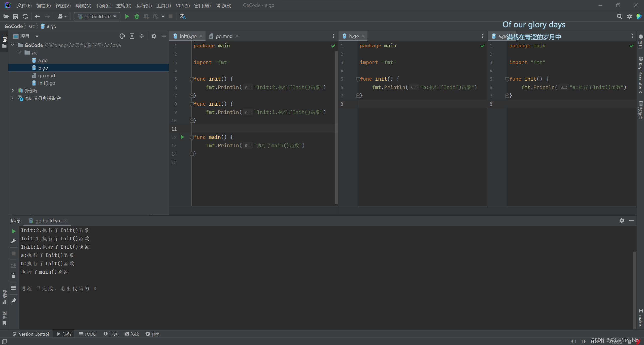
Task: Collapse the GoCode root folder
Action: [x=13, y=45]
